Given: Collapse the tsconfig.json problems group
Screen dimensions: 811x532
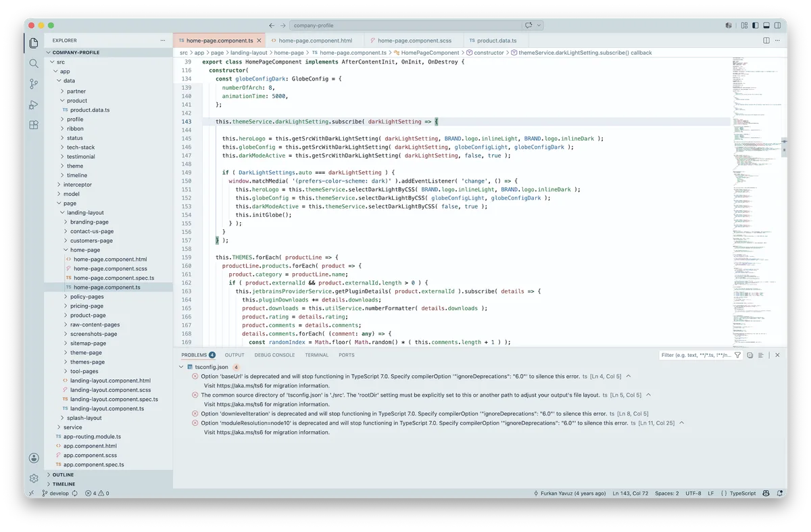Looking at the screenshot, I should 181,367.
